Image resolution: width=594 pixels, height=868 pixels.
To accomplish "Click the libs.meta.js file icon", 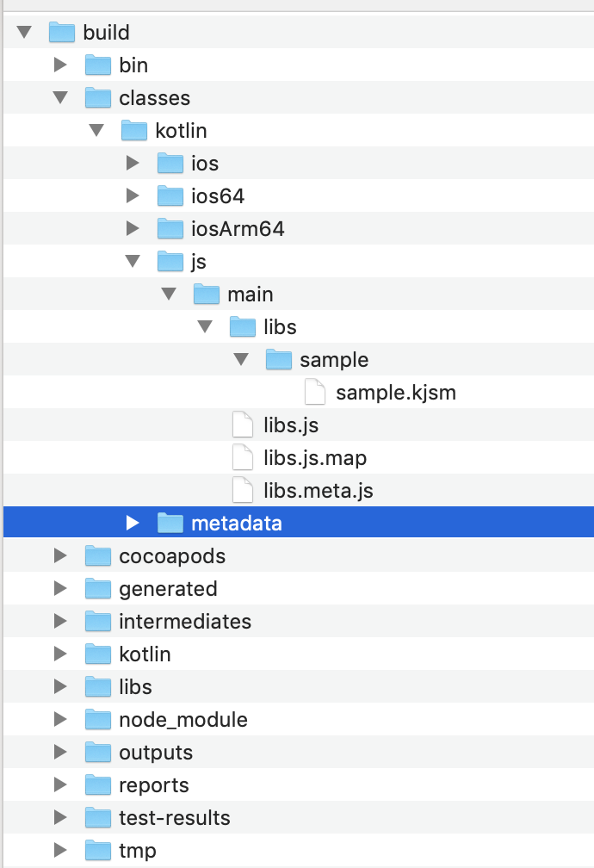I will click(x=242, y=490).
